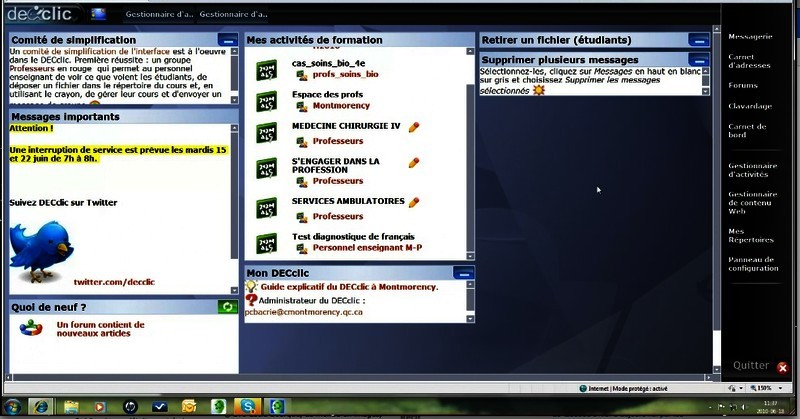Image resolution: width=800 pixels, height=419 pixels.
Task: Open the S'ENGAGER DANS LA PROFESSION course icon
Action: (266, 168)
